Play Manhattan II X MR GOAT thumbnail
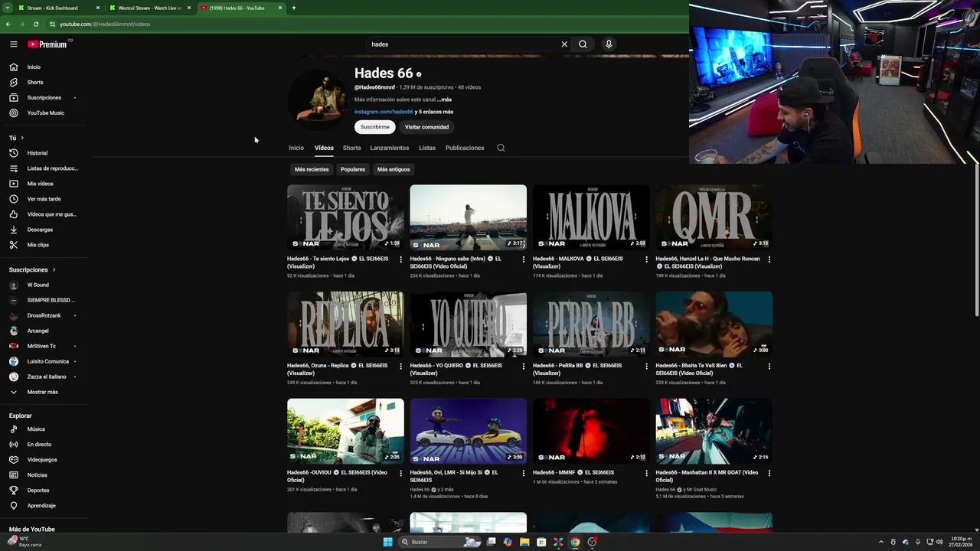This screenshot has height=551, width=980. [714, 431]
